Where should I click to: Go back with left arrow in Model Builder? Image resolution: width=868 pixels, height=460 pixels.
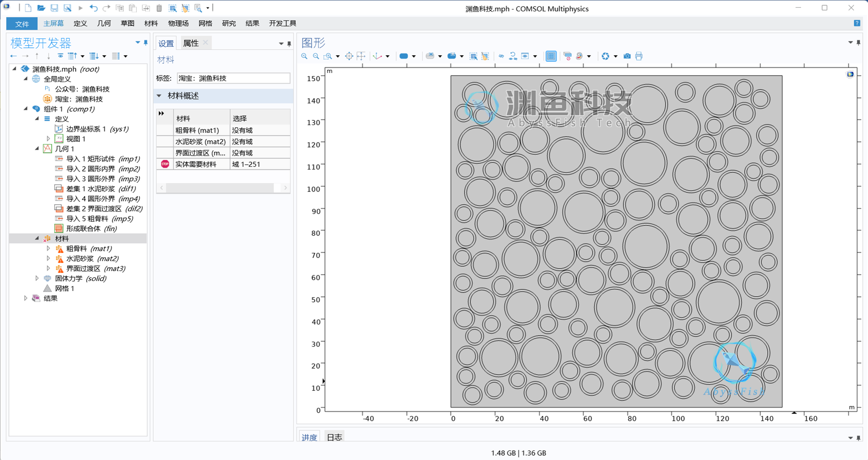pos(13,56)
